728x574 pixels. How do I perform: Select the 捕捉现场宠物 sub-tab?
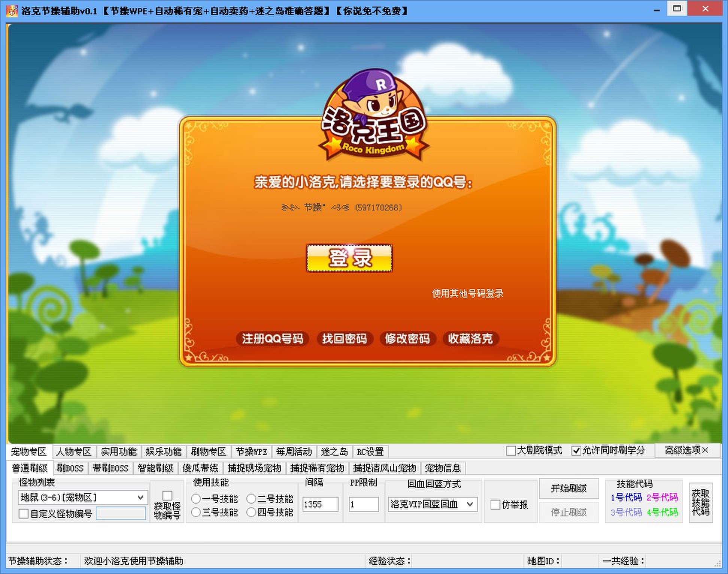[x=254, y=468]
